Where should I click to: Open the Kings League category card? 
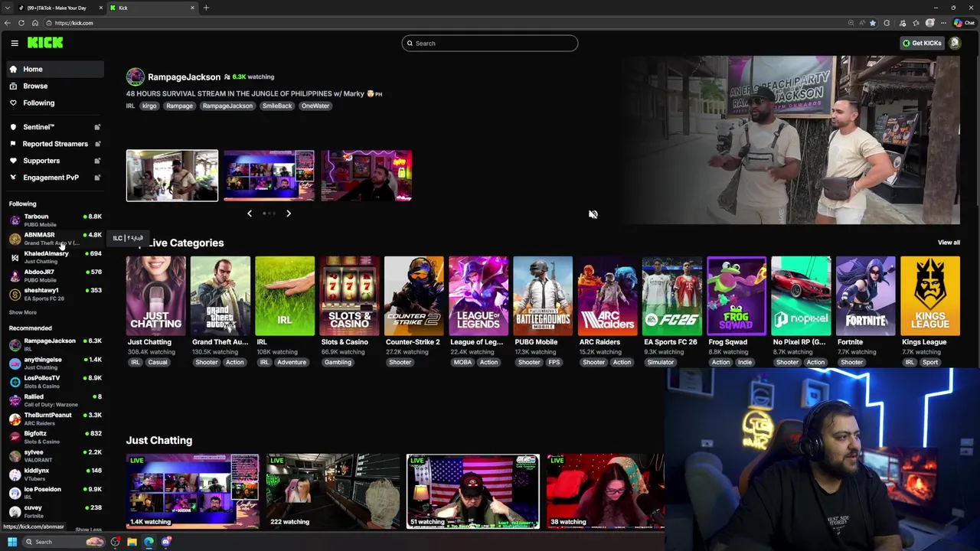(930, 296)
